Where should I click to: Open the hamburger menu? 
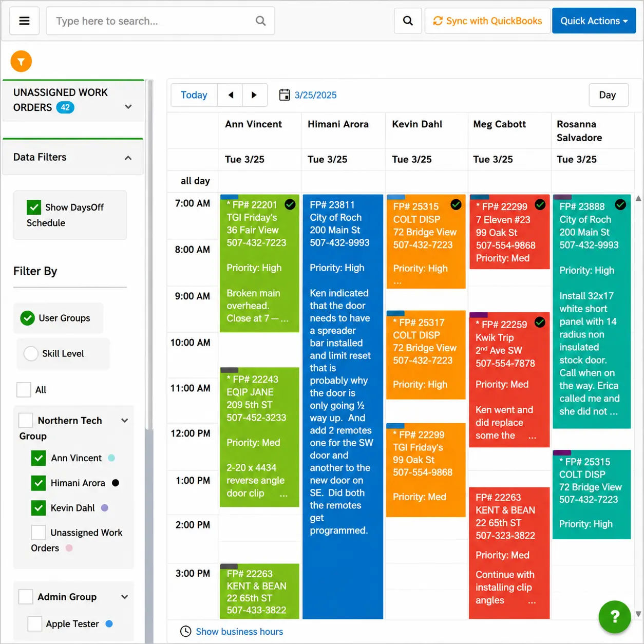[24, 21]
